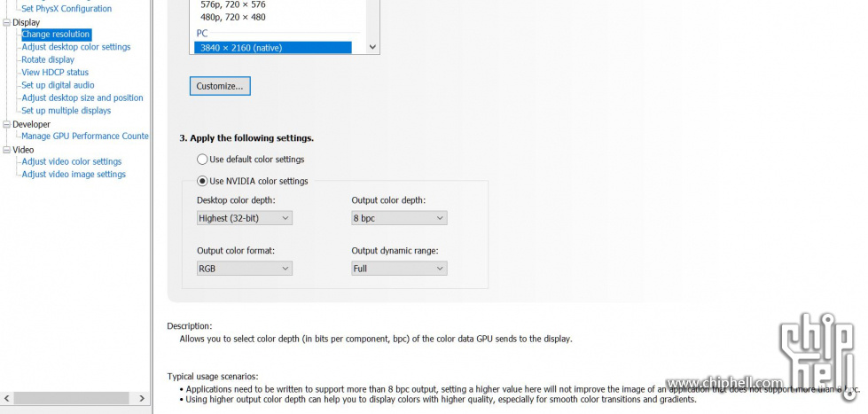The image size is (868, 414).
Task: Collapse the Display tree node
Action: click(x=6, y=23)
